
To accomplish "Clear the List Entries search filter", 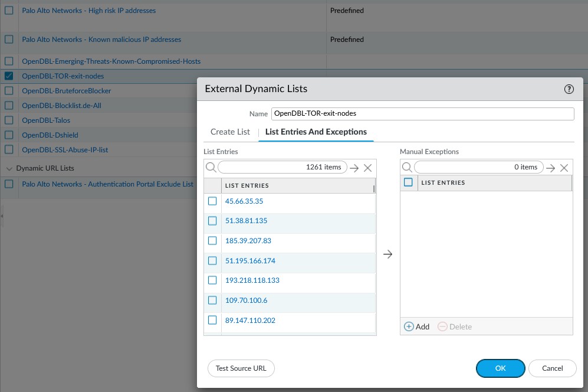I will pyautogui.click(x=368, y=168).
